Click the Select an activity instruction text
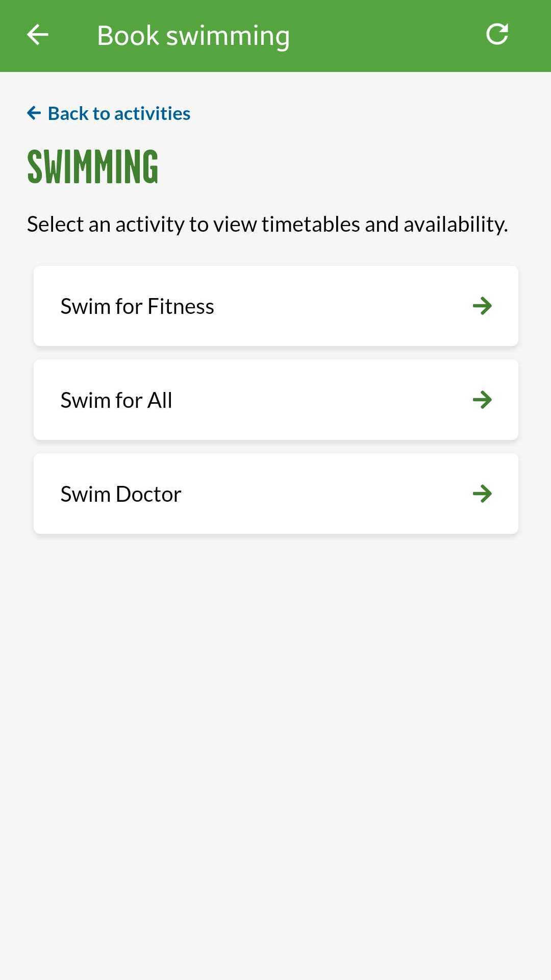 [267, 224]
